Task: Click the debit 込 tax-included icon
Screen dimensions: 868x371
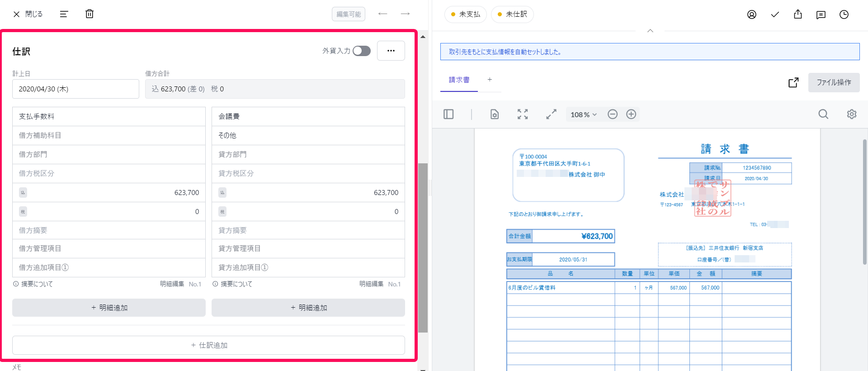Action: [x=23, y=192]
